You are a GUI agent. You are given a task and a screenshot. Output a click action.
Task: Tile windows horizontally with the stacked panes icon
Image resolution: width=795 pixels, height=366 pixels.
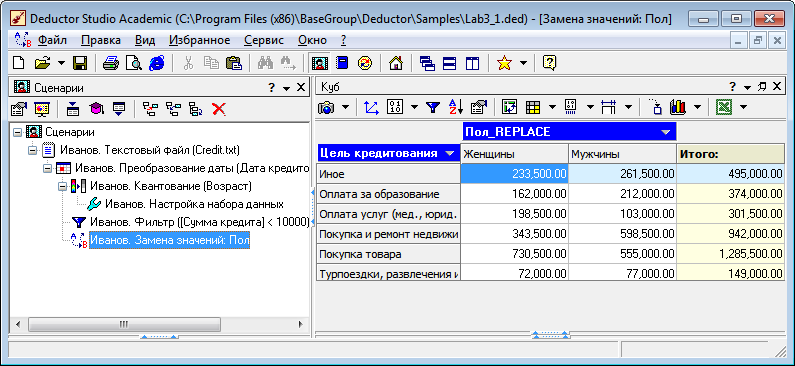tap(450, 63)
